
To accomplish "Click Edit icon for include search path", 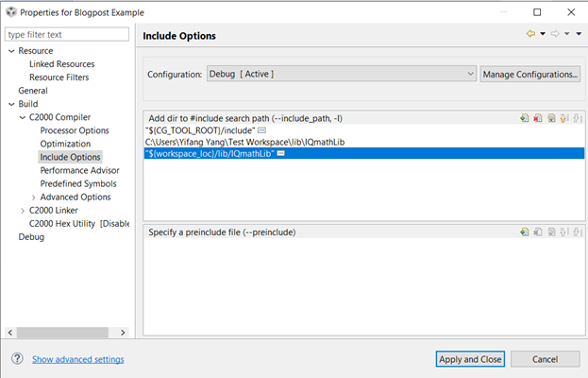I will [550, 118].
